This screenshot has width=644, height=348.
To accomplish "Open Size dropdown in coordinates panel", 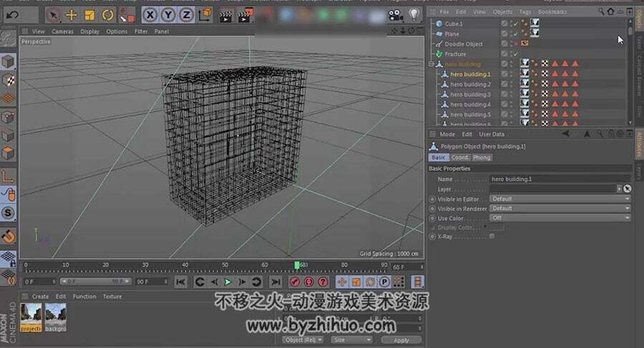I will point(352,340).
